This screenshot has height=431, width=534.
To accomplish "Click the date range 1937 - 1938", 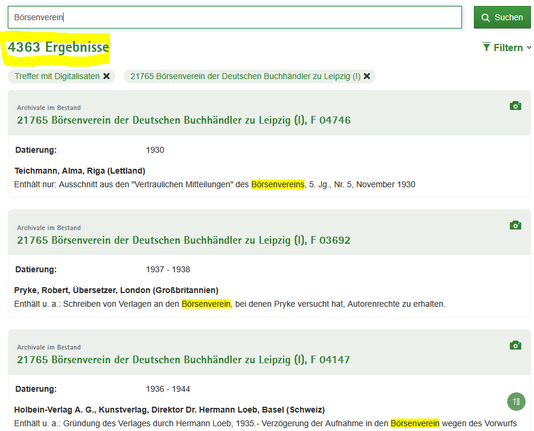I will (x=168, y=270).
